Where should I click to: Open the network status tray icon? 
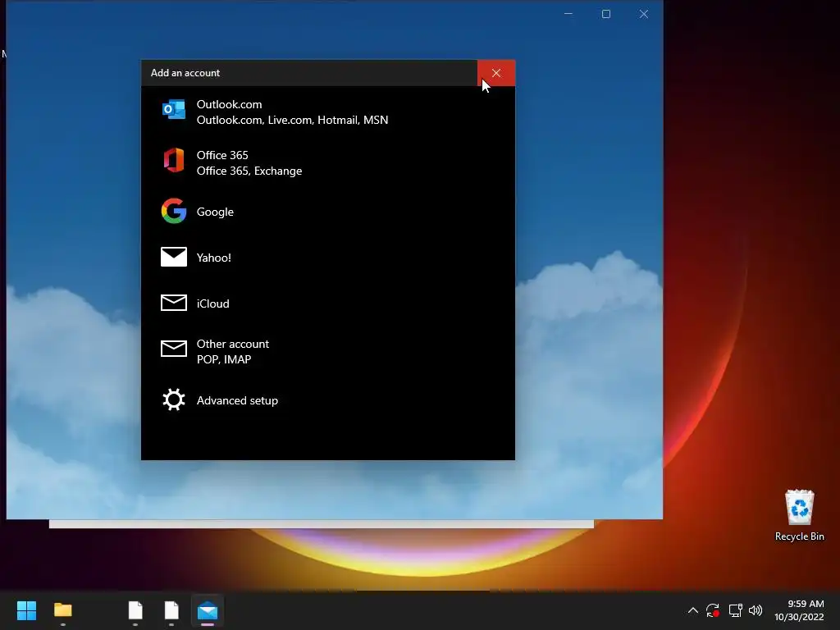point(735,610)
